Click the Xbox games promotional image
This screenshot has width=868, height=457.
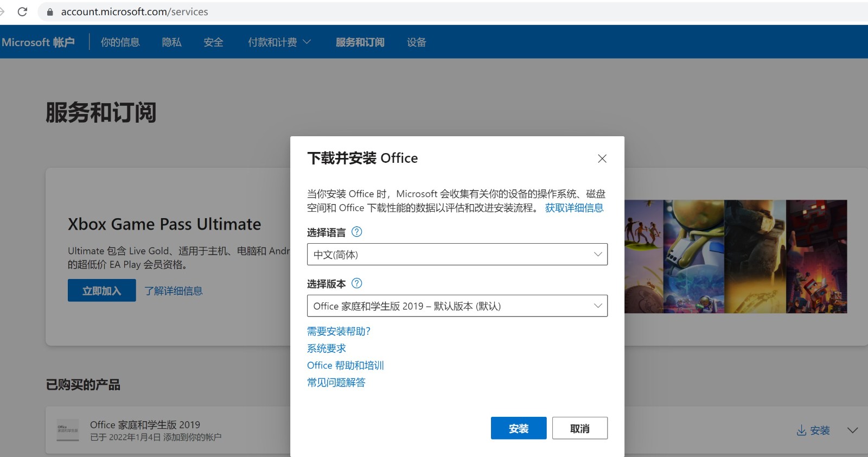click(x=736, y=257)
